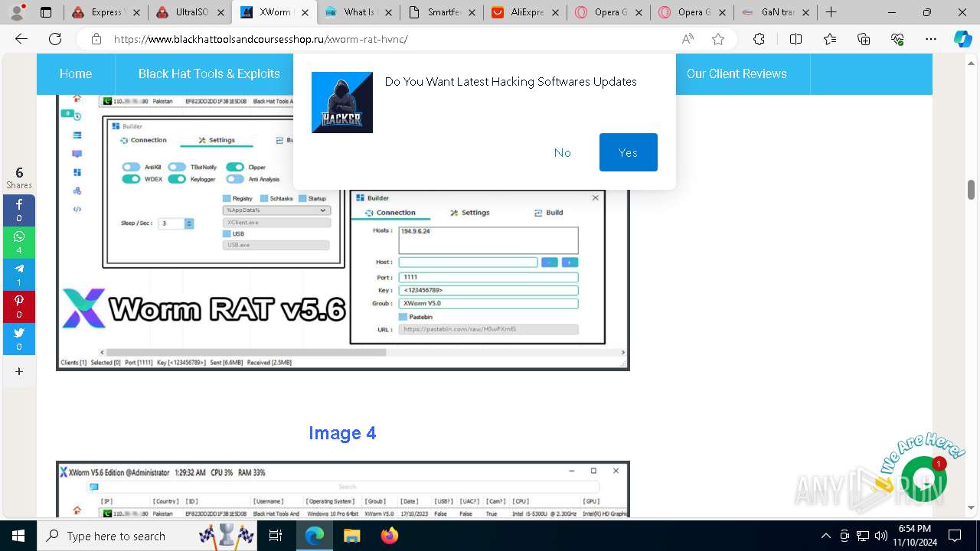Share page on Pinterest

[19, 307]
